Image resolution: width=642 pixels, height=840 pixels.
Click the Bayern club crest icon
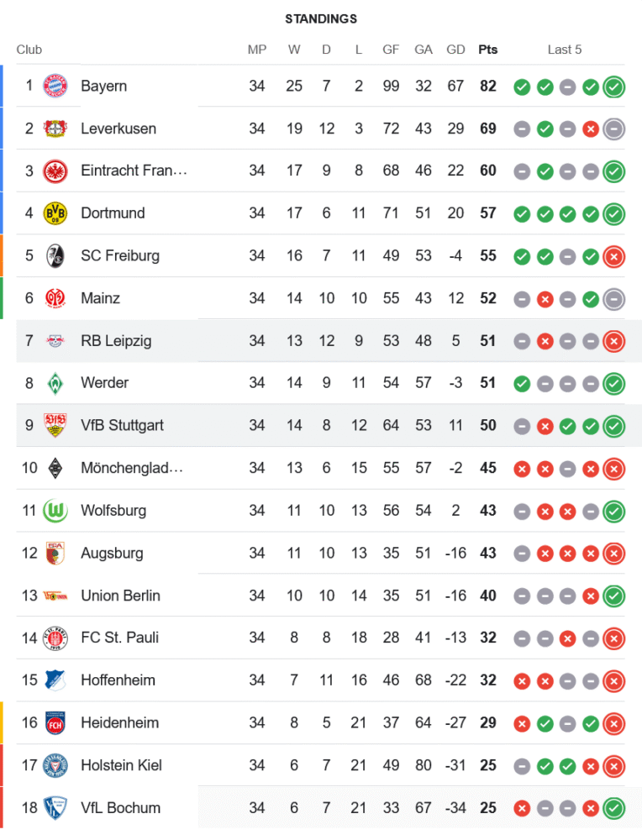click(55, 86)
